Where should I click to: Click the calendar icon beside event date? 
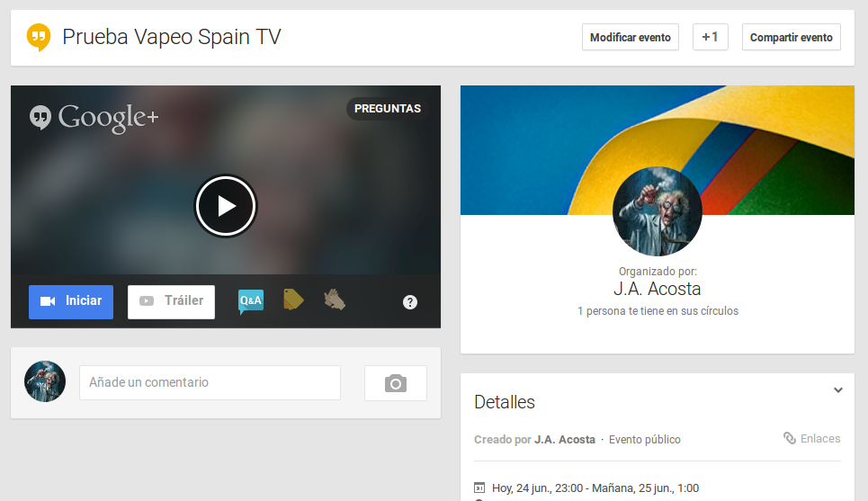pos(479,488)
